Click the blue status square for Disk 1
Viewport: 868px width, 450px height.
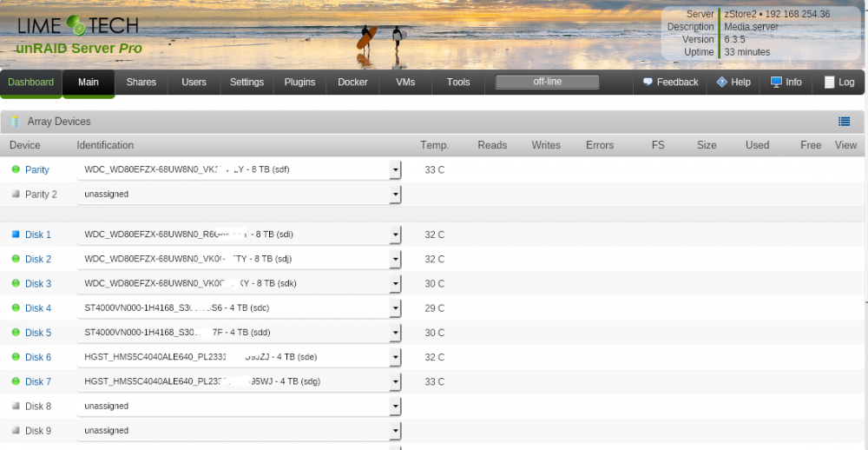pos(16,235)
